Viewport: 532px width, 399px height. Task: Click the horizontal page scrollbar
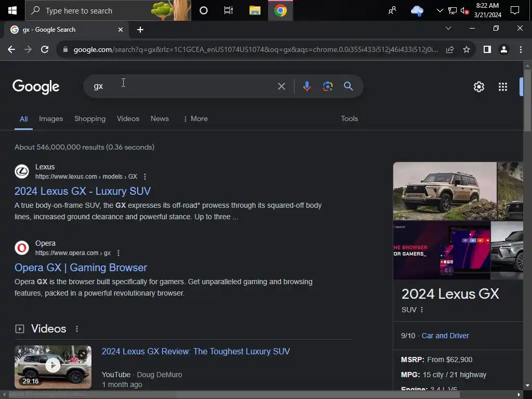click(x=234, y=395)
